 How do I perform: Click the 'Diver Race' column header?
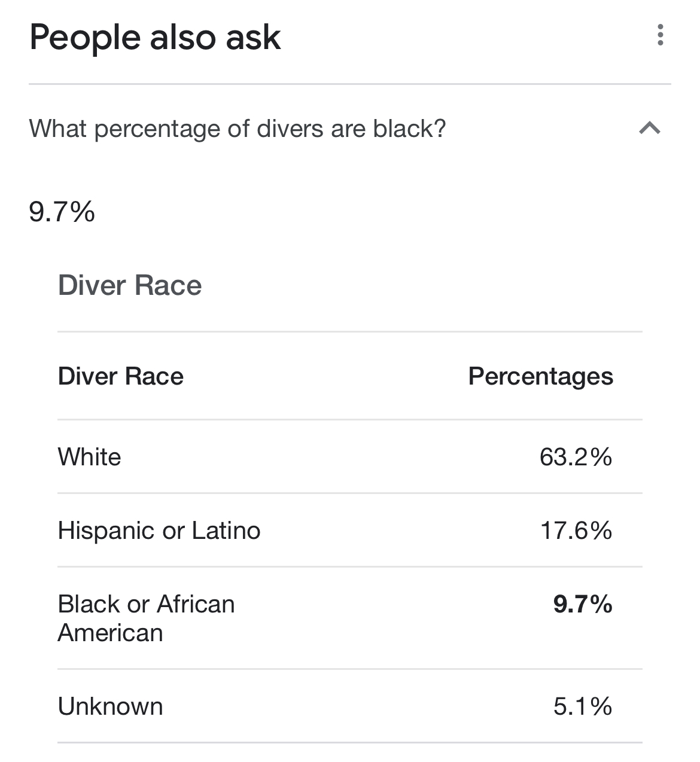(x=121, y=376)
